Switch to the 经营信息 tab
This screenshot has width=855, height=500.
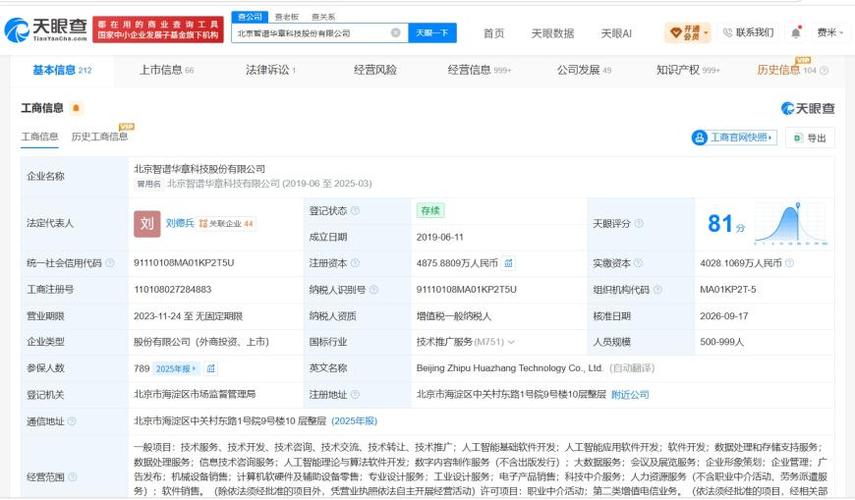(x=479, y=70)
